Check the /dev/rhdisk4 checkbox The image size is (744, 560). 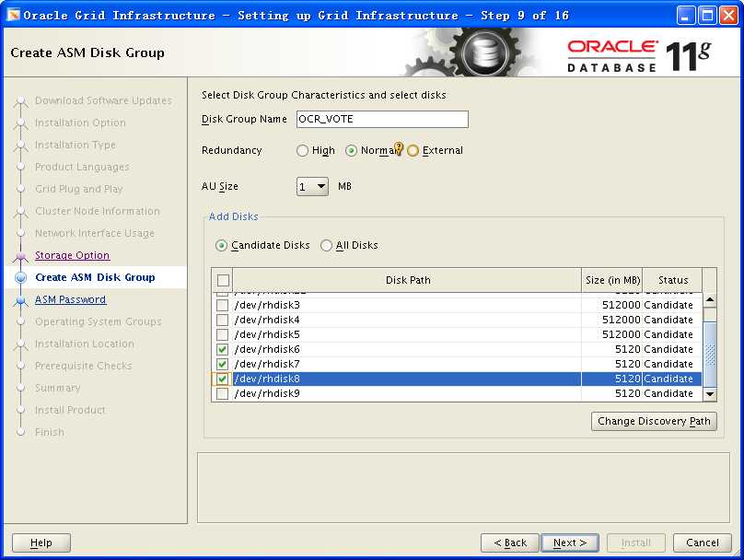[222, 320]
